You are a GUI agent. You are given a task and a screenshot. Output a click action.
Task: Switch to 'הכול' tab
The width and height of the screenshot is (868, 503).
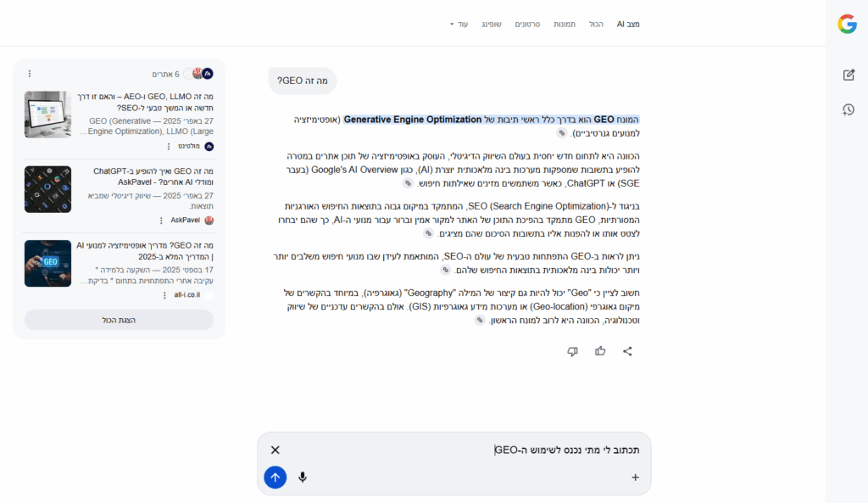pyautogui.click(x=596, y=25)
